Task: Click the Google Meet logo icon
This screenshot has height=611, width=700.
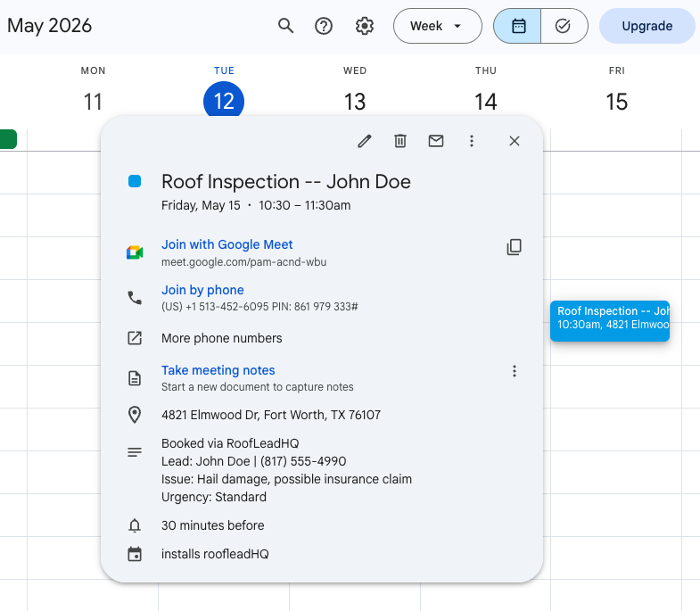Action: coord(135,252)
